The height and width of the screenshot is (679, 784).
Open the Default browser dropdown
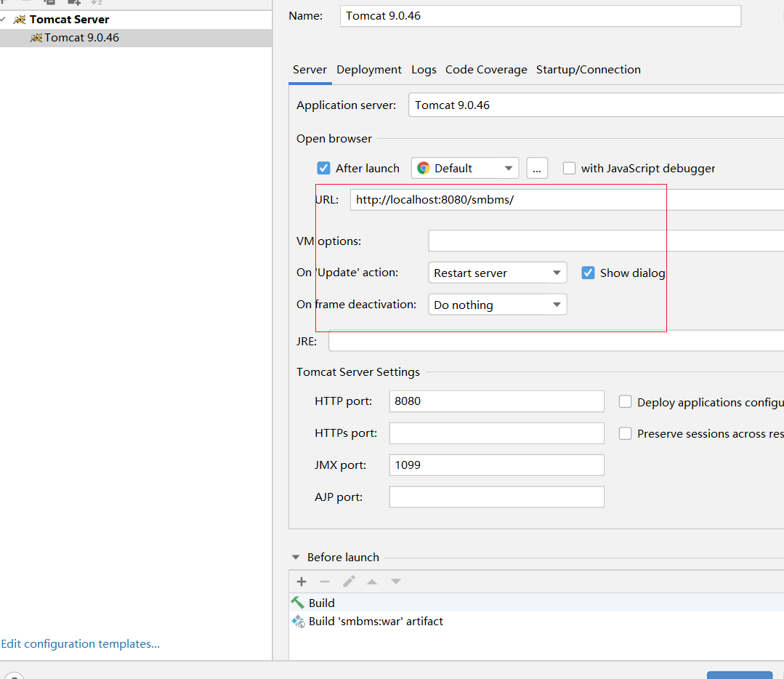465,168
